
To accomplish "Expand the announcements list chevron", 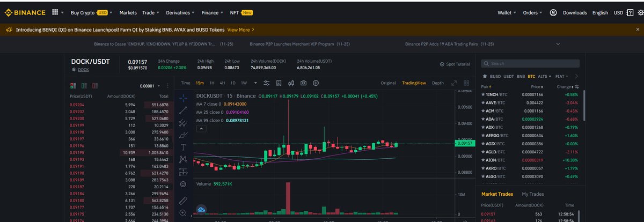I will tap(558, 44).
